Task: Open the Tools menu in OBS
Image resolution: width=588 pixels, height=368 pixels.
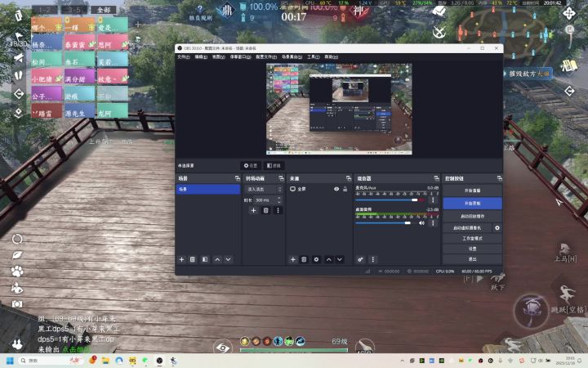Action: 313,57
